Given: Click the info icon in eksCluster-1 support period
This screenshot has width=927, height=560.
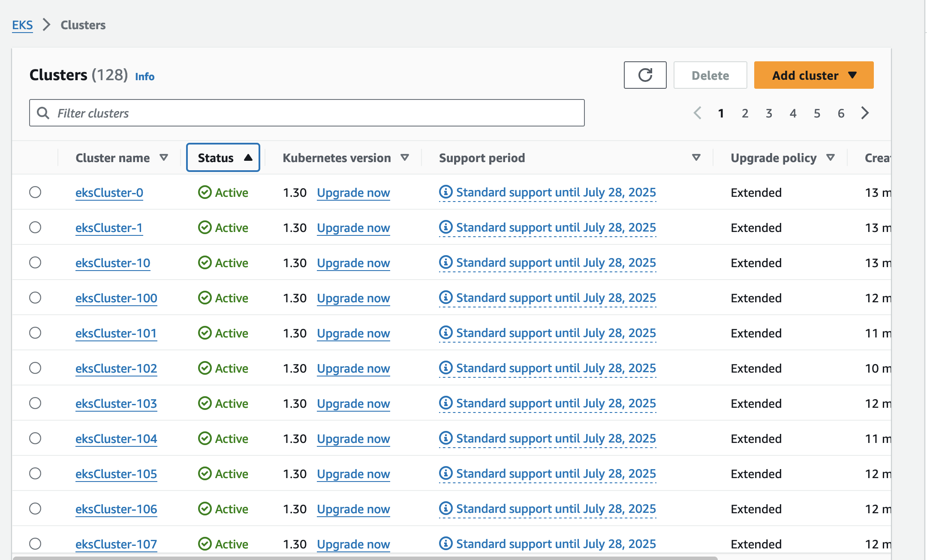Looking at the screenshot, I should tap(445, 227).
